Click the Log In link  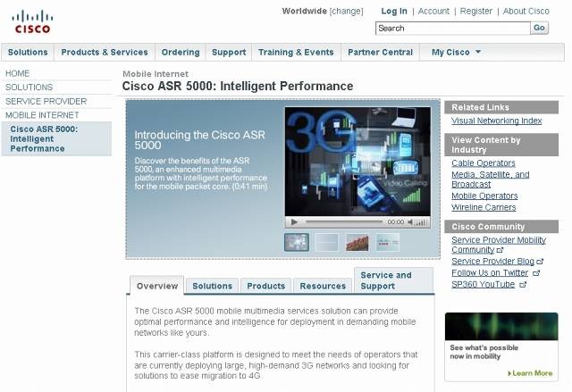point(394,12)
